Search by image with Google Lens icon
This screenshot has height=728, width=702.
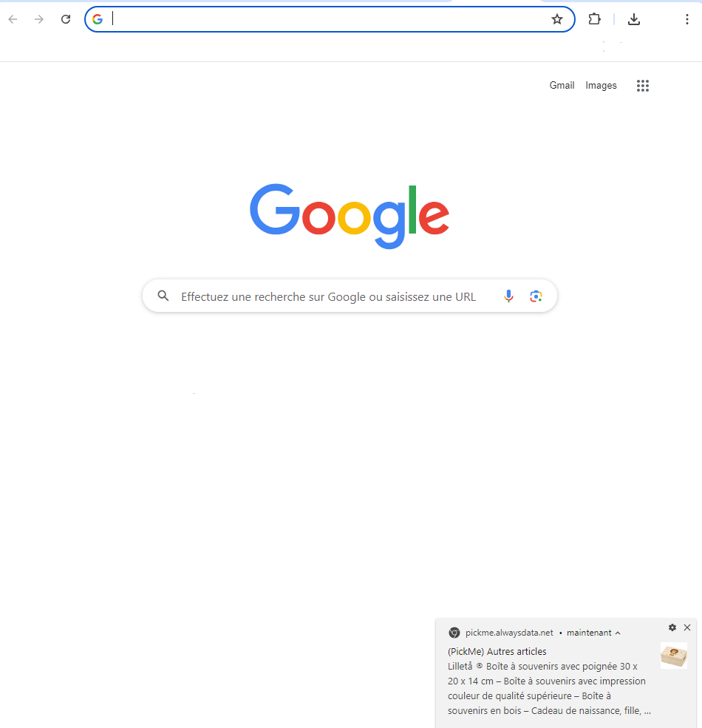tap(536, 296)
